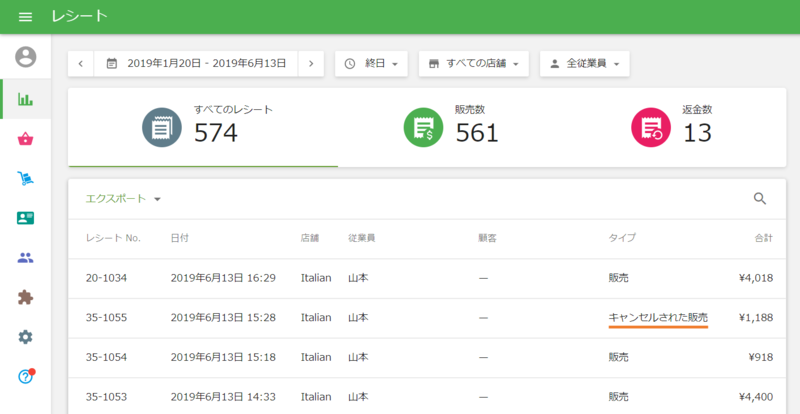This screenshot has height=414, width=800.
Task: Expand the すべての店舗 store dropdown
Action: pos(473,63)
